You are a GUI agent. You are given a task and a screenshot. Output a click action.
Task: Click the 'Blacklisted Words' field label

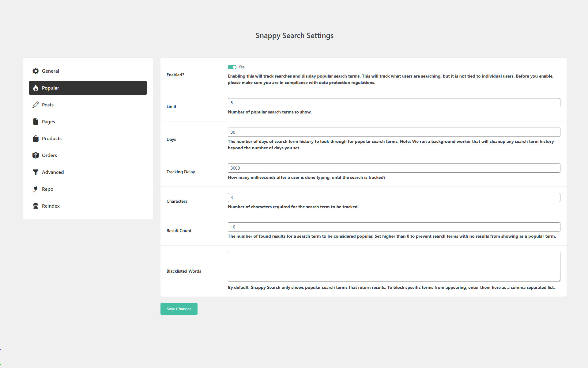184,271
